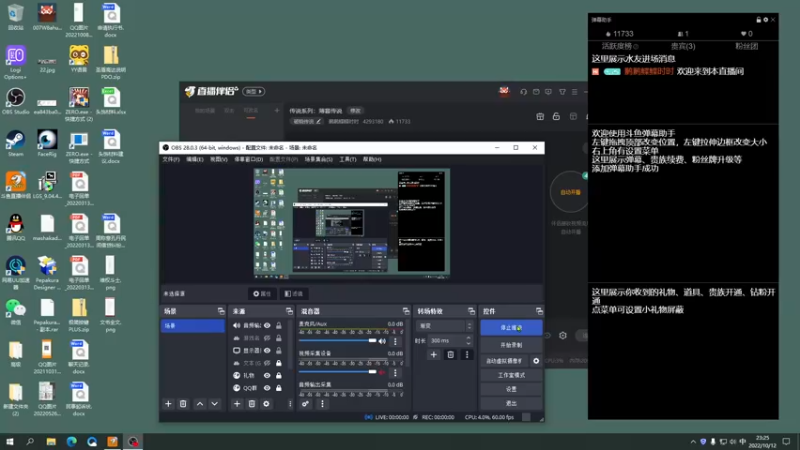This screenshot has width=800, height=450.
Task: Delete the selected scene with trash icon
Action: [x=183, y=404]
